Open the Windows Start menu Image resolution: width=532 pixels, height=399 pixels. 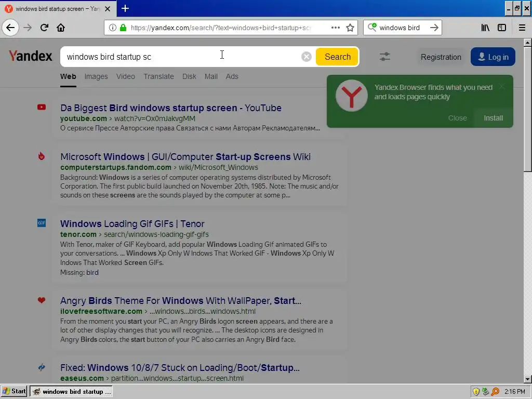(x=14, y=391)
